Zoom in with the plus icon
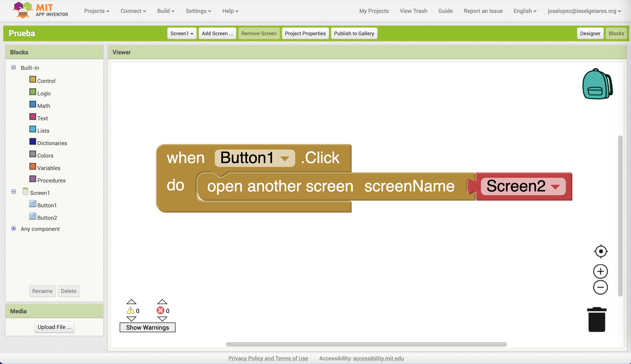 (601, 271)
